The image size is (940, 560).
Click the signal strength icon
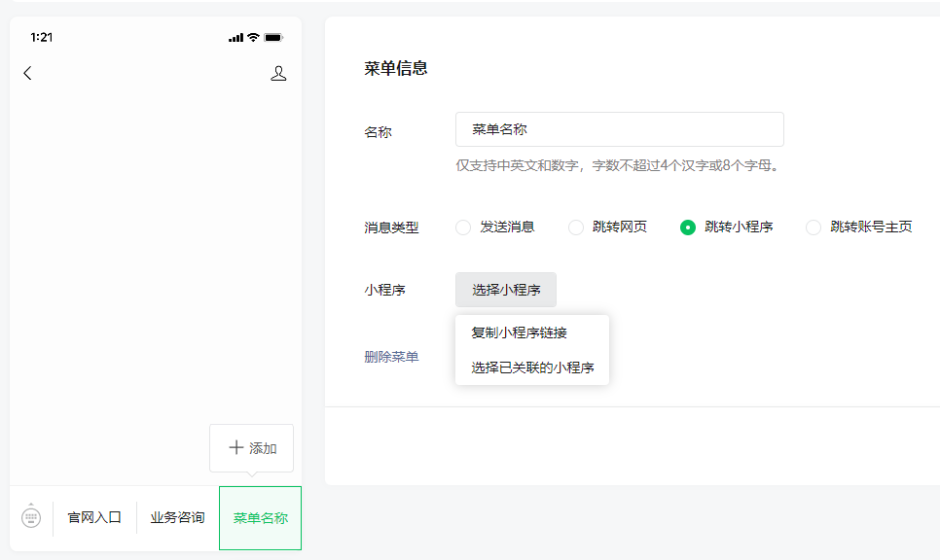tap(235, 38)
